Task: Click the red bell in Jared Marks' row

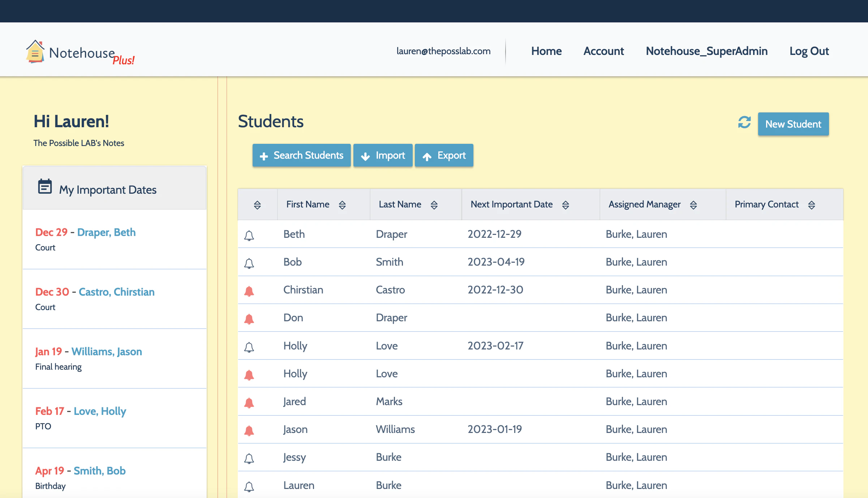Action: pos(249,403)
